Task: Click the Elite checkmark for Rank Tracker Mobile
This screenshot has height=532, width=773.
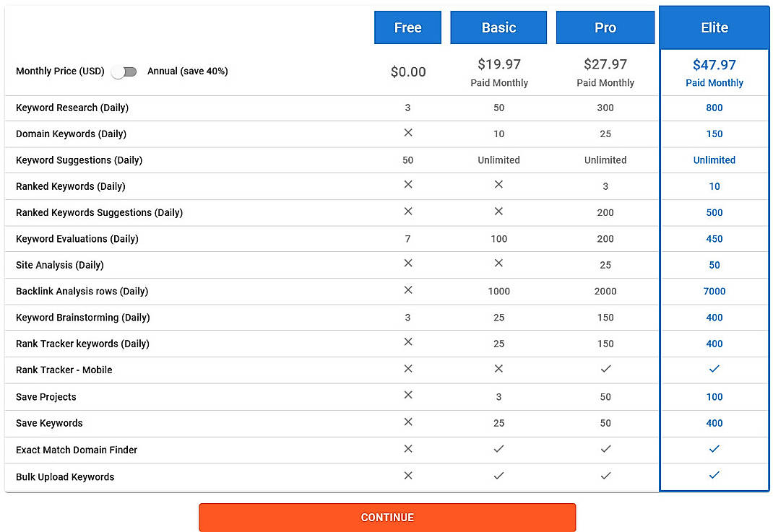Action: 714,370
